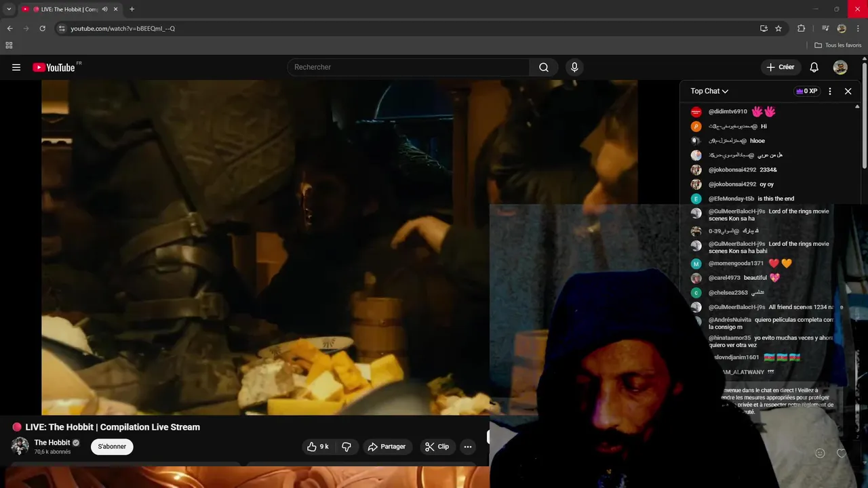The height and width of the screenshot is (488, 868).
Task: Like the video with thumbs up
Action: point(318,447)
